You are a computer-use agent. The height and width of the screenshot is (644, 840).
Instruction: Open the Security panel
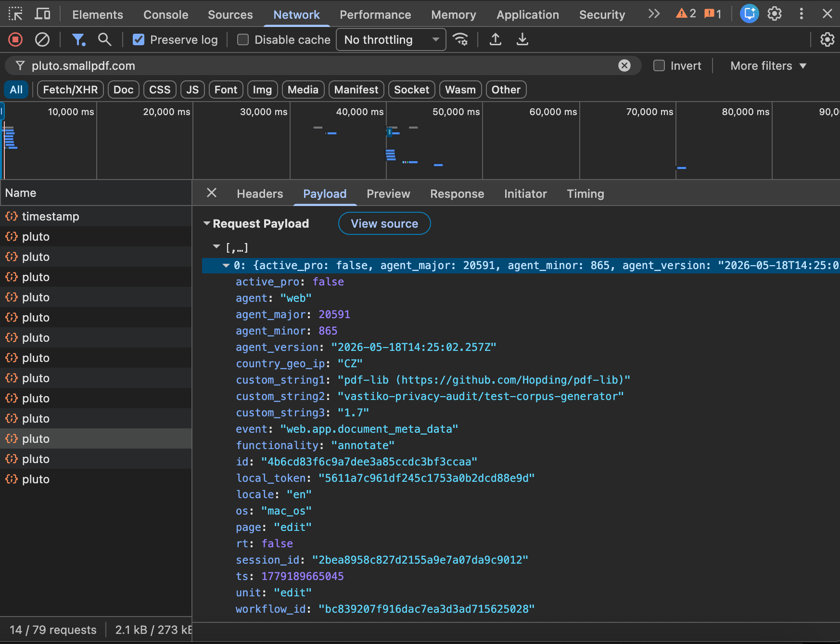coord(602,14)
